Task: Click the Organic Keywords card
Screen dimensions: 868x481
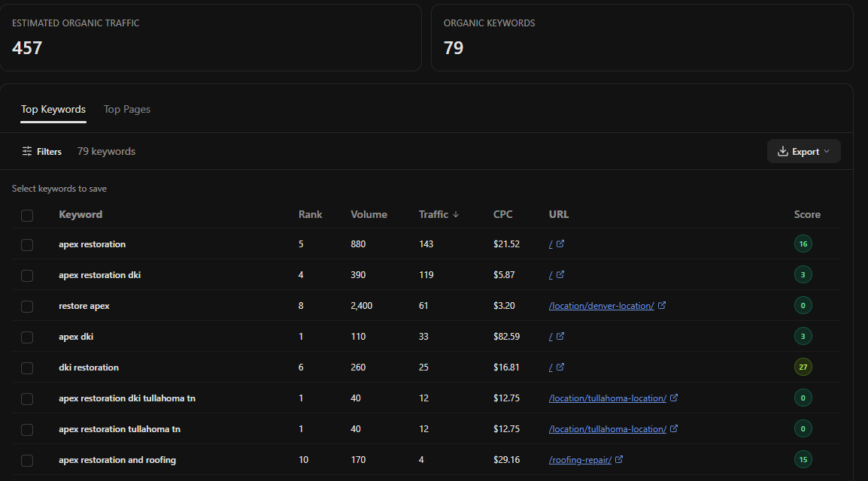Action: (x=642, y=38)
